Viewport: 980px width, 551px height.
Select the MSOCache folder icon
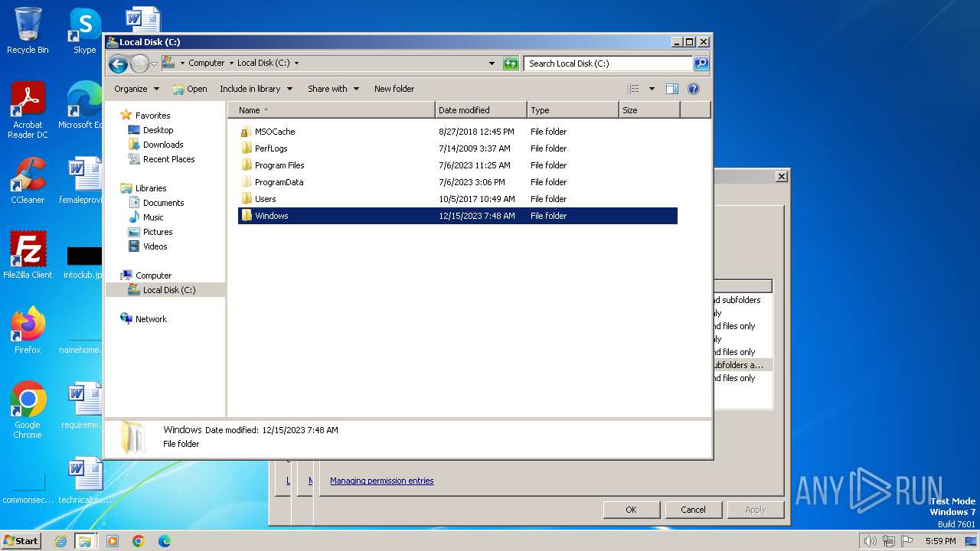point(246,132)
